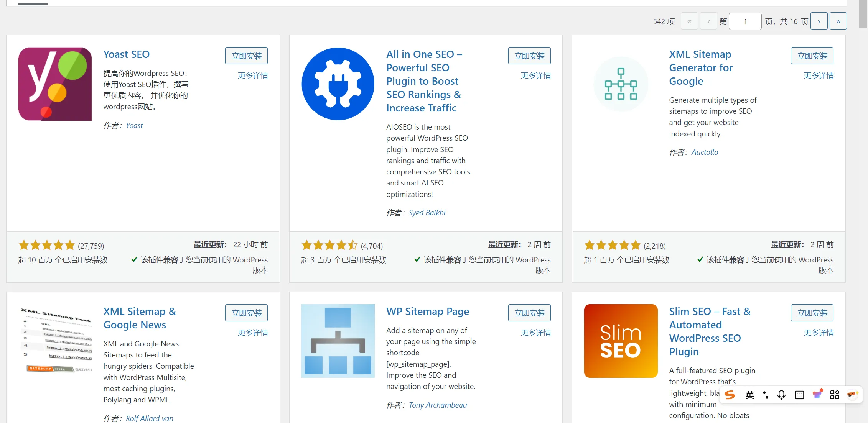Open the All in One SEO title link

tap(424, 81)
